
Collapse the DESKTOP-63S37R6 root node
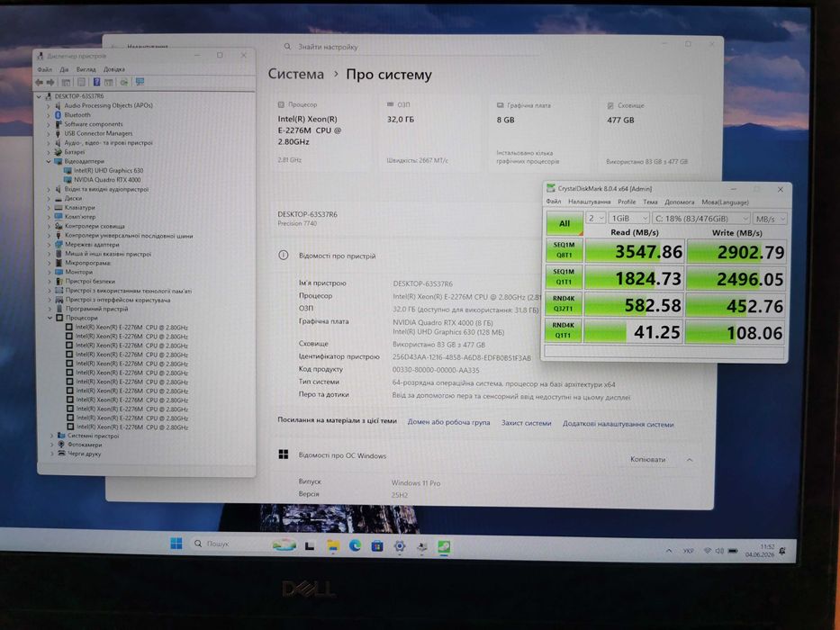coord(39,96)
